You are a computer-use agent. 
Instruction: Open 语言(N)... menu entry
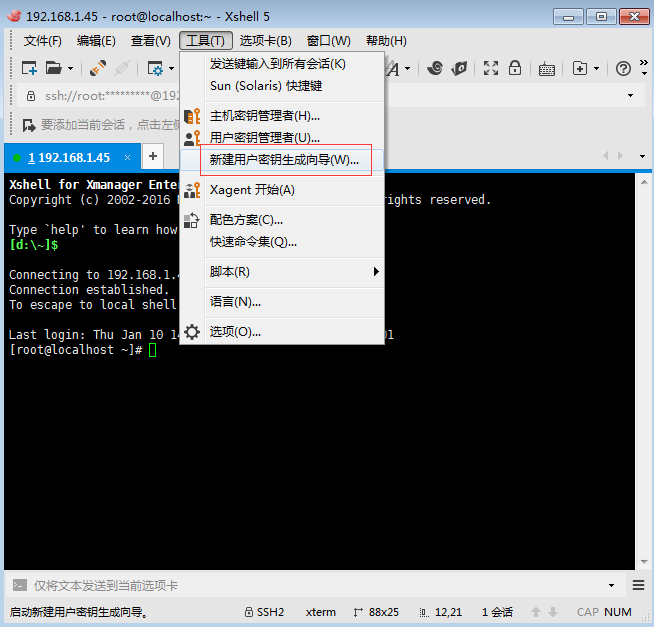click(x=282, y=302)
